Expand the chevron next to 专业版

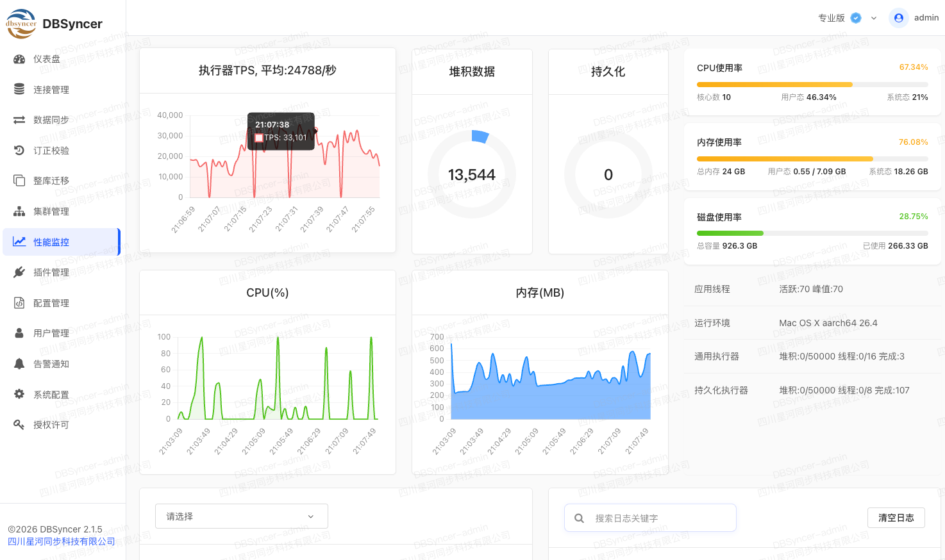(874, 18)
